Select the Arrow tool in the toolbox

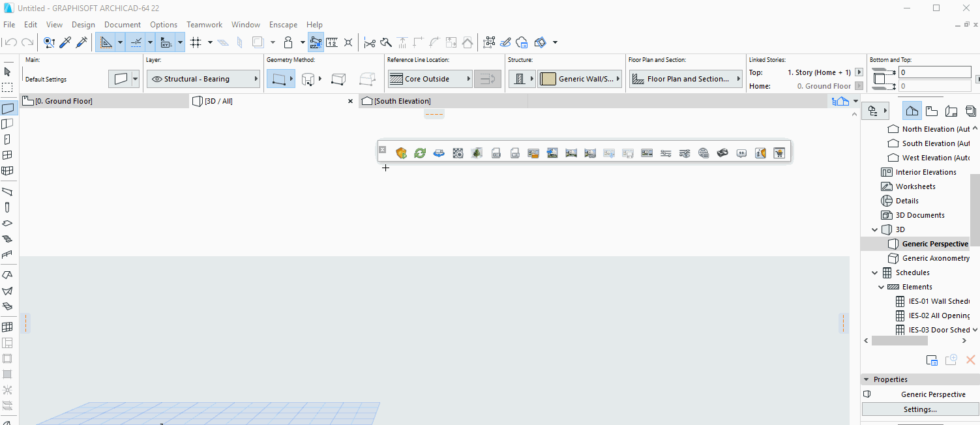[8, 72]
